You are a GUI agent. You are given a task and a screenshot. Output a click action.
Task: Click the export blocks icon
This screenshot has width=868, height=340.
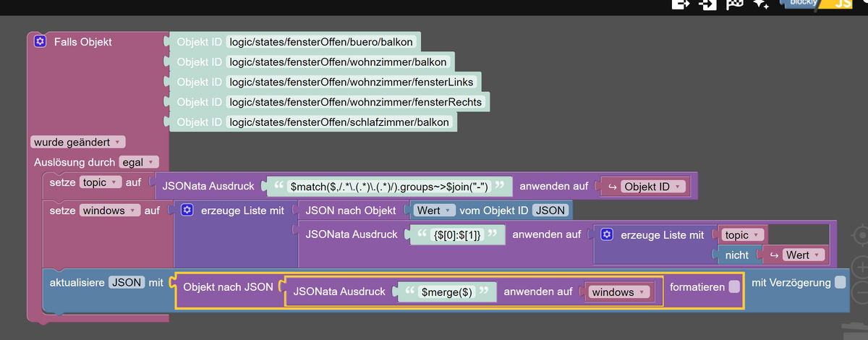tap(680, 4)
